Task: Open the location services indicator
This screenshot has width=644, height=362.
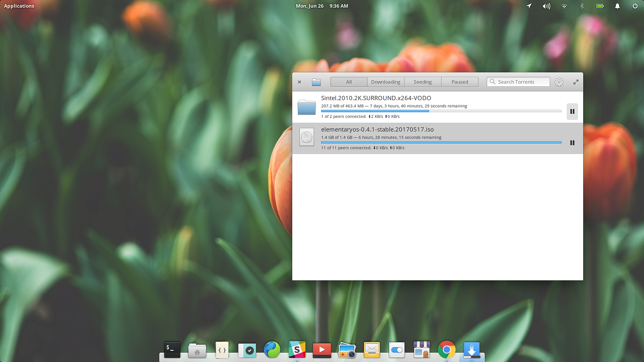Action: pos(529,6)
